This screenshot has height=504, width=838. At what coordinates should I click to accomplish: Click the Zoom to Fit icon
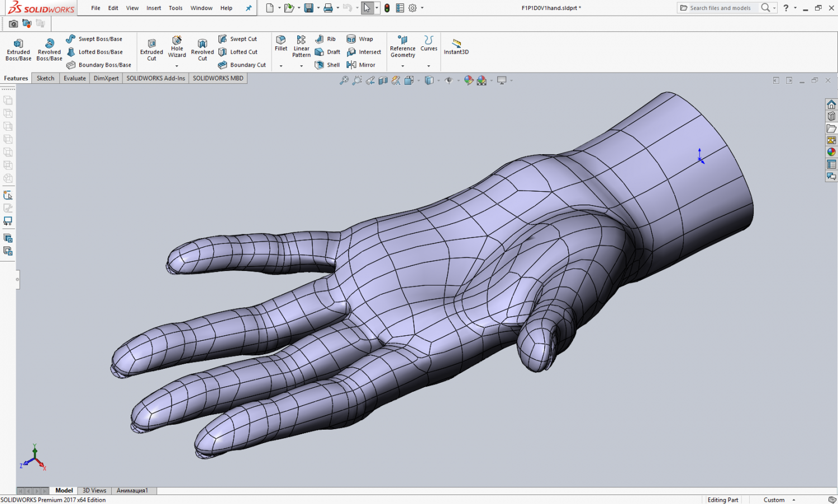[x=345, y=80]
